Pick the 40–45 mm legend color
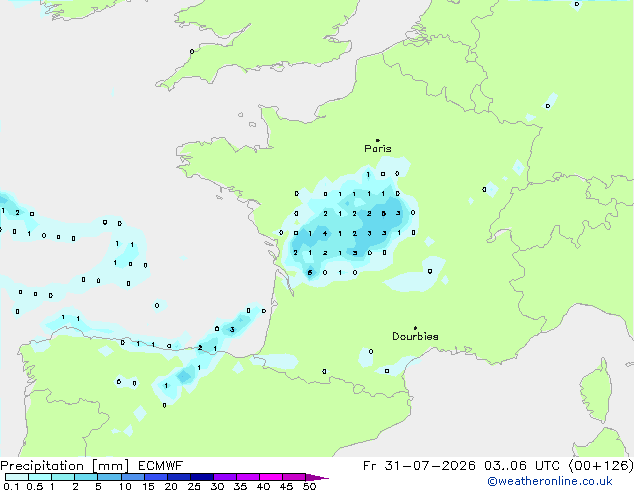The width and height of the screenshot is (634, 490). click(x=270, y=477)
